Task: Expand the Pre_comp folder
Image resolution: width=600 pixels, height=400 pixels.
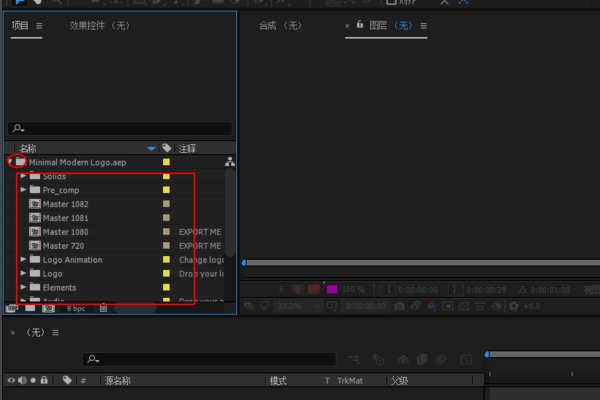Action: (23, 190)
